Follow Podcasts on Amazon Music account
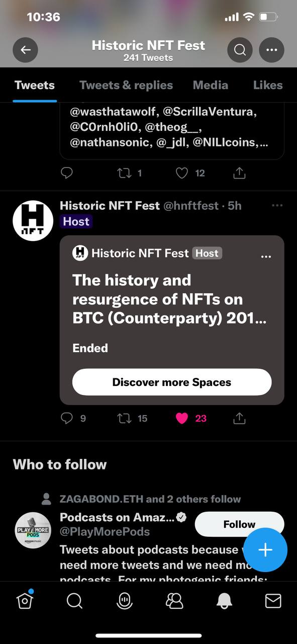Viewport: 297px width, 644px height. pyautogui.click(x=239, y=524)
